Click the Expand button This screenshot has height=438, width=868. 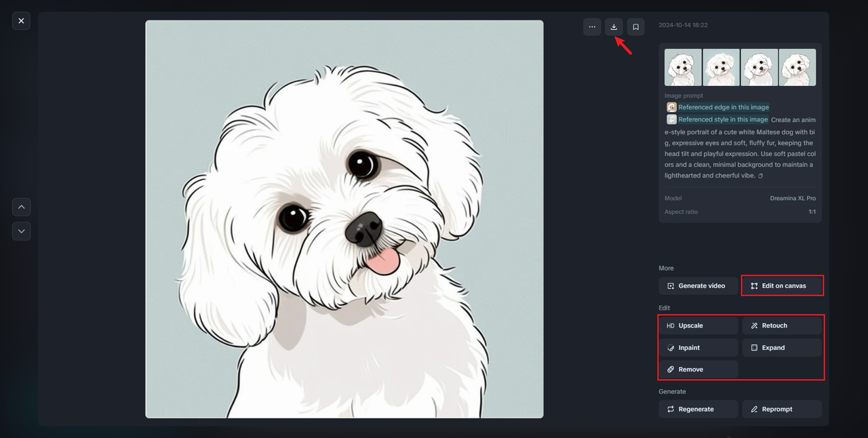point(782,347)
